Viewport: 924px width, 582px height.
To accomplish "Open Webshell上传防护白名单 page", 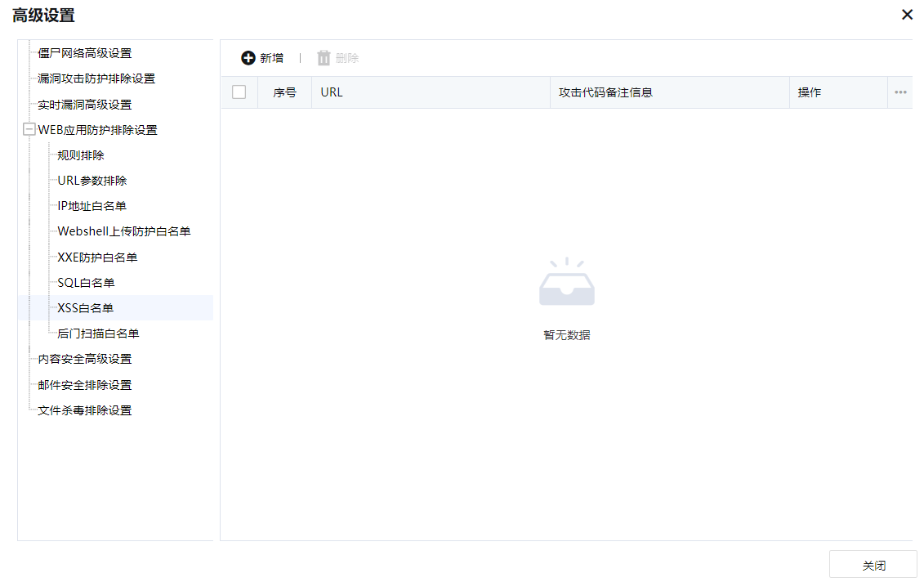I will point(123,231).
